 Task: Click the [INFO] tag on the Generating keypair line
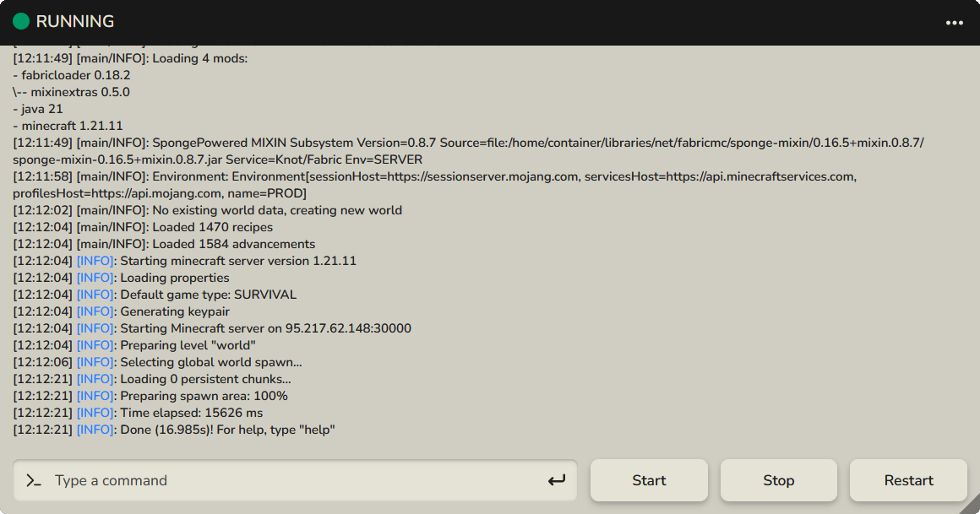pyautogui.click(x=95, y=311)
